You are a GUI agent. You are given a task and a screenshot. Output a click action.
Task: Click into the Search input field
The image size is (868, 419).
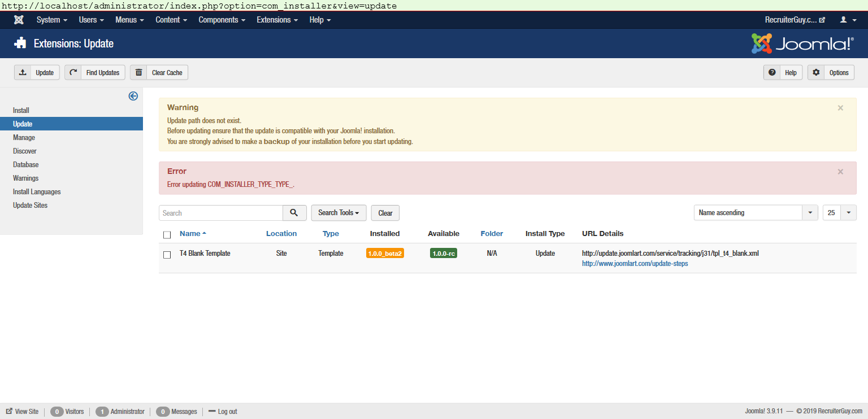point(221,213)
